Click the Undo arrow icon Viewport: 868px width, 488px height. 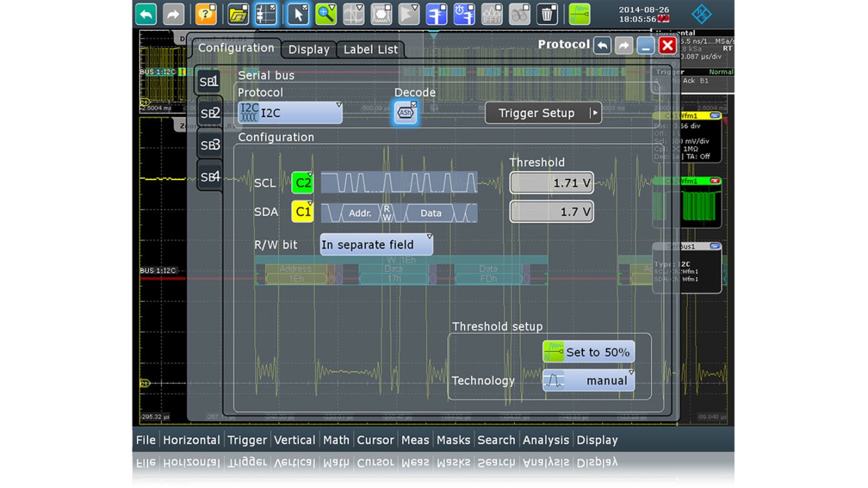[x=146, y=13]
